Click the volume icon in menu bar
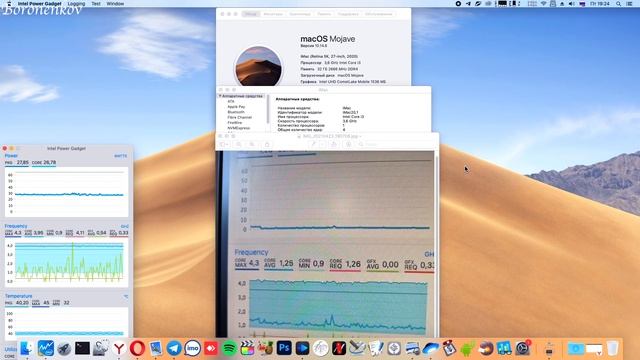 572,4
